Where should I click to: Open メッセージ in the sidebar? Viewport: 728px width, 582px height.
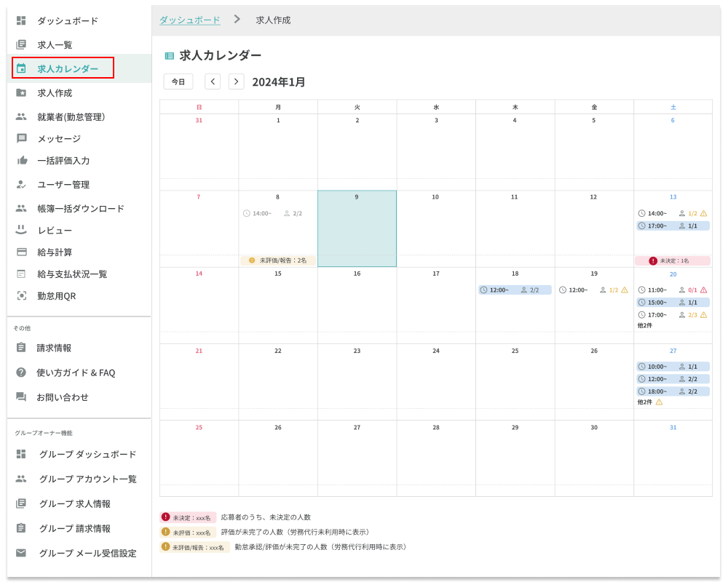tap(60, 138)
